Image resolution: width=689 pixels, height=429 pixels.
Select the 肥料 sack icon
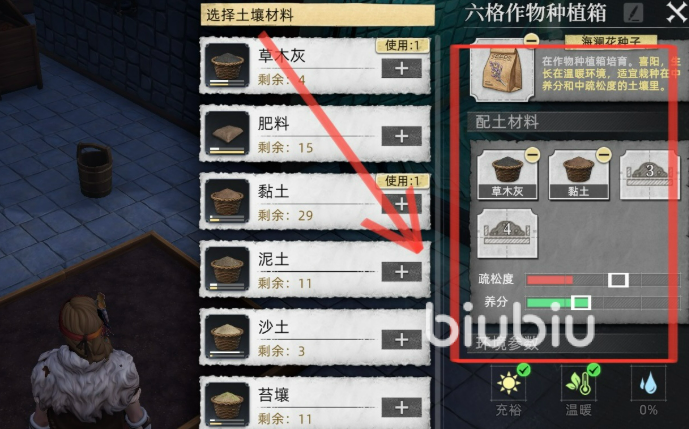click(227, 133)
